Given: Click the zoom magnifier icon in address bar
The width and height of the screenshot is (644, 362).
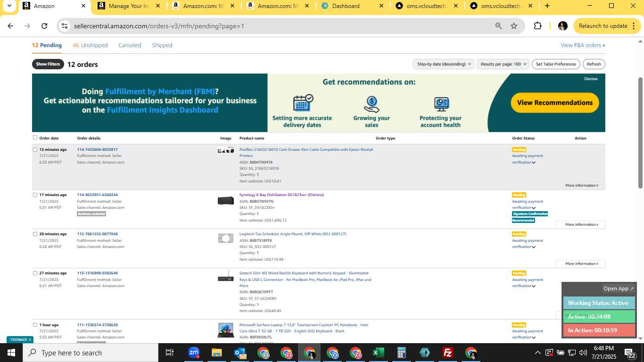Looking at the screenshot, I should pyautogui.click(x=498, y=26).
